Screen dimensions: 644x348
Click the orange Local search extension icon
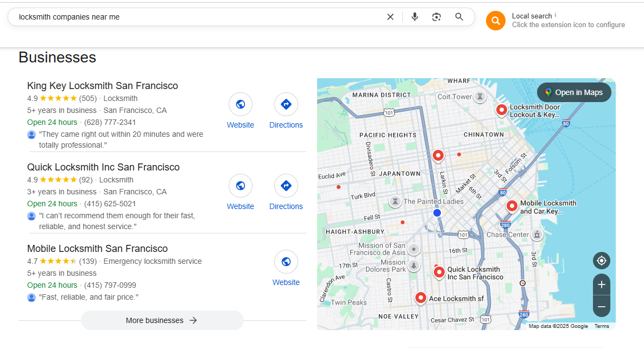coord(495,21)
